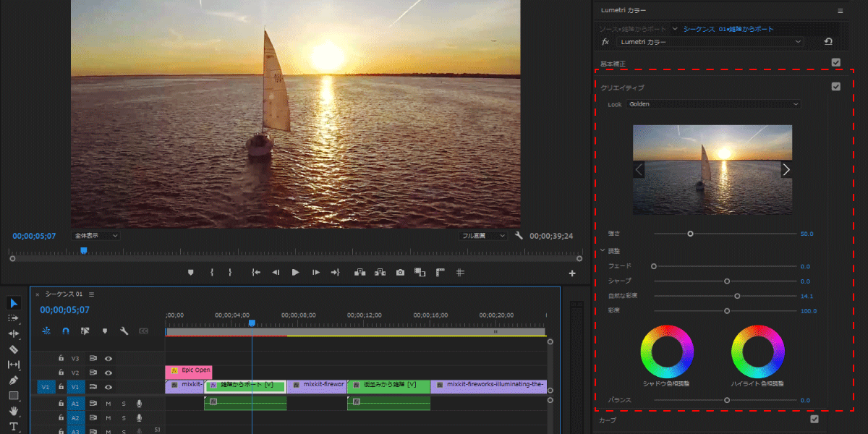Lock the V3 video track
Screen dimensions: 868x434
61,358
